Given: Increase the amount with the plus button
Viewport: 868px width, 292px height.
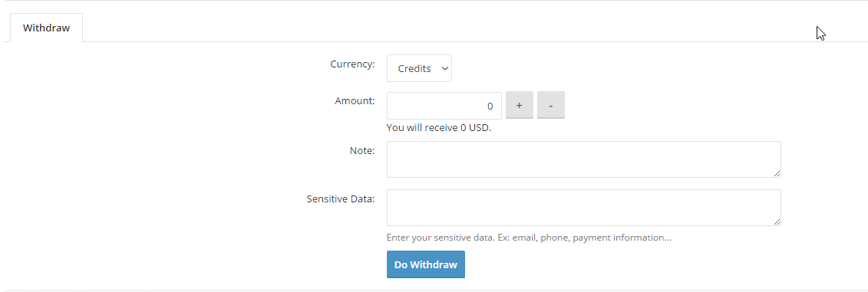Looking at the screenshot, I should click(x=520, y=105).
